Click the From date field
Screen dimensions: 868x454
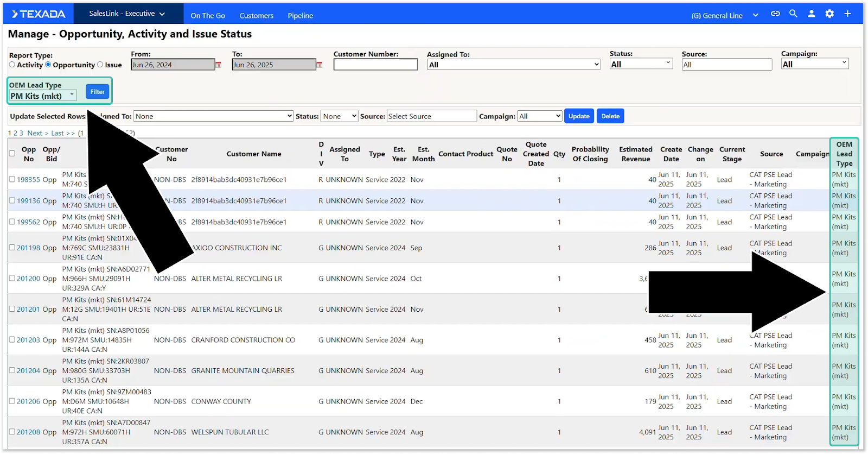click(x=173, y=65)
